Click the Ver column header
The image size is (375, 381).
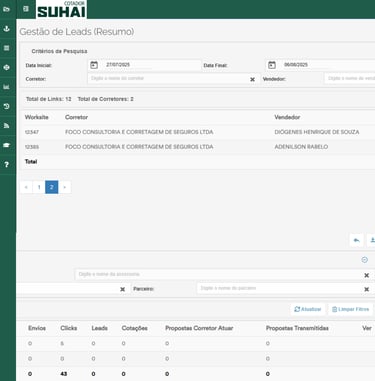367,328
